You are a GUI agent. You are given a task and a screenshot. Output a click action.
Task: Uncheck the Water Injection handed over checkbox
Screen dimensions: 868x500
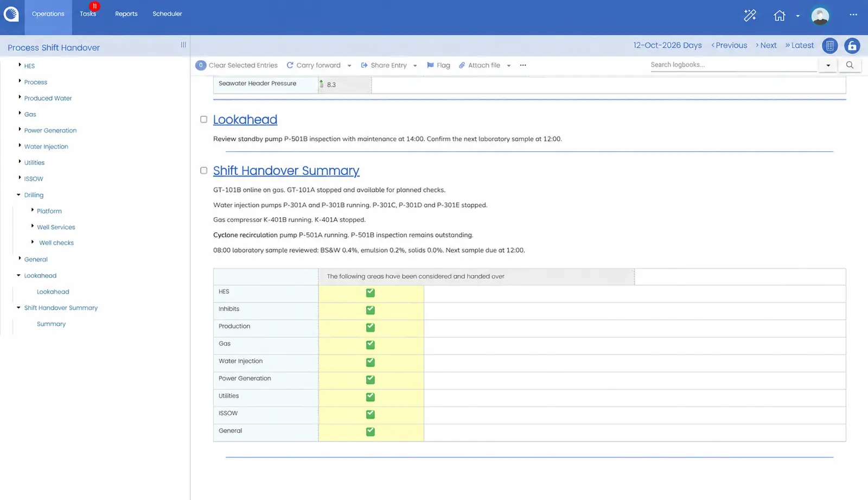(371, 362)
